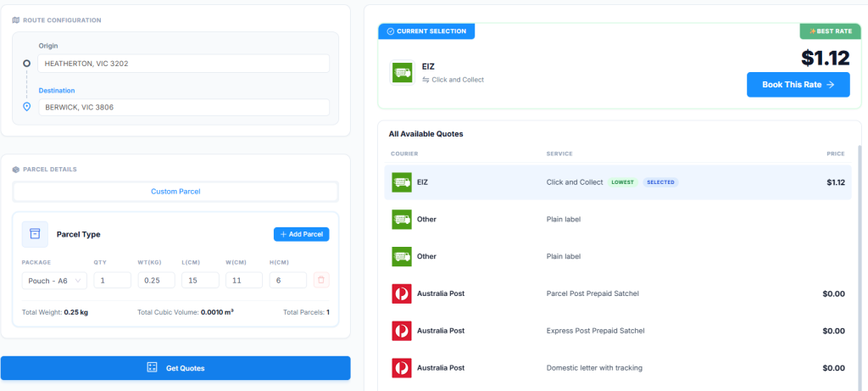Viewport: 868px width, 391px height.
Task: Click the Origin address input field
Action: 184,64
